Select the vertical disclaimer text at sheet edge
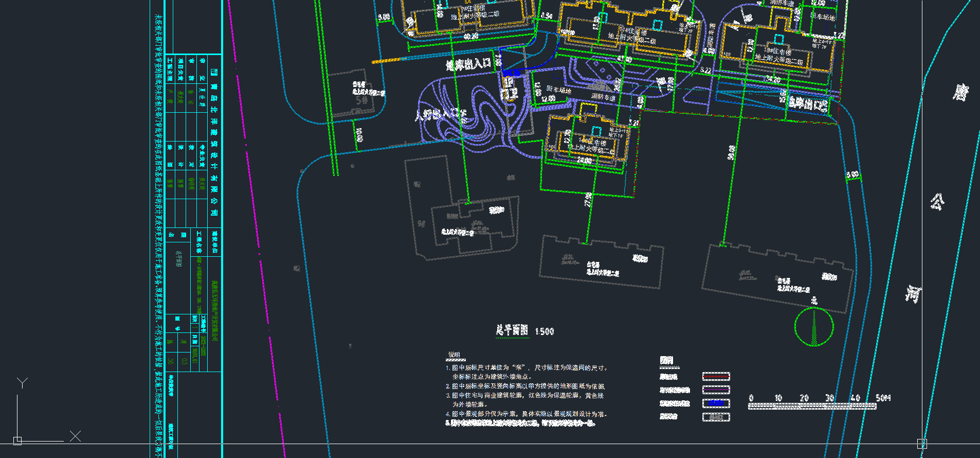 (158, 235)
